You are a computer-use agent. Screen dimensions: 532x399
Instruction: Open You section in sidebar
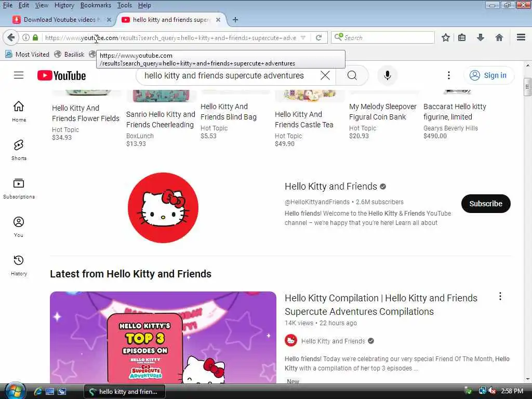(x=19, y=227)
